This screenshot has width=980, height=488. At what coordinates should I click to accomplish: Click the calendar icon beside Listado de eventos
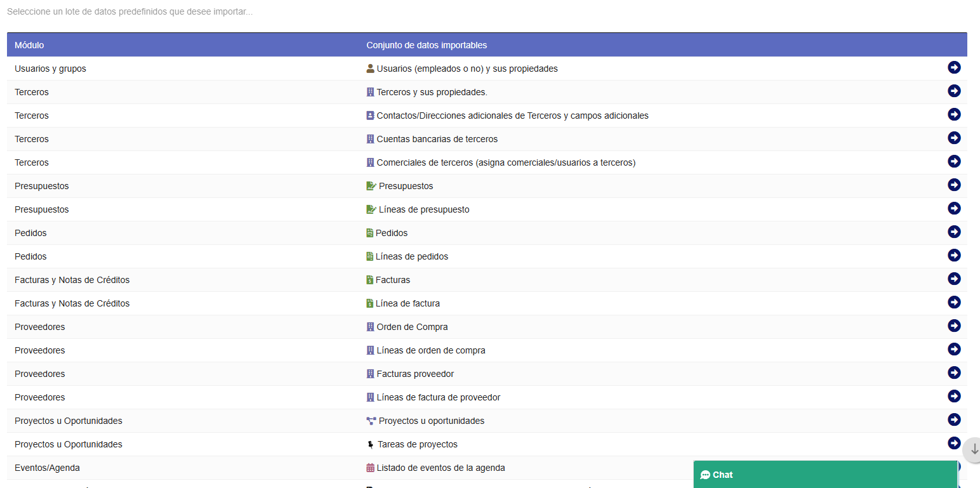(x=370, y=467)
